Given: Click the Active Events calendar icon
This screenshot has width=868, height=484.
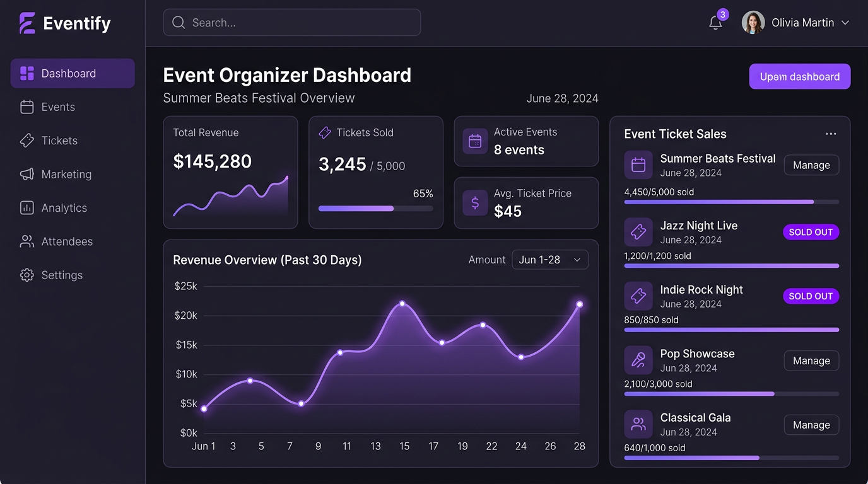Looking at the screenshot, I should (x=475, y=141).
